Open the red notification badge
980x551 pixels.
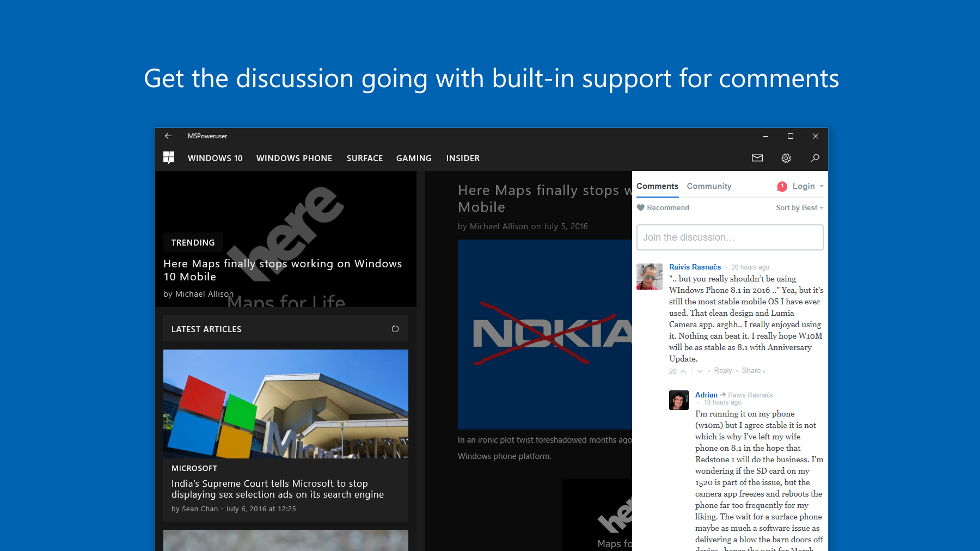pyautogui.click(x=782, y=186)
